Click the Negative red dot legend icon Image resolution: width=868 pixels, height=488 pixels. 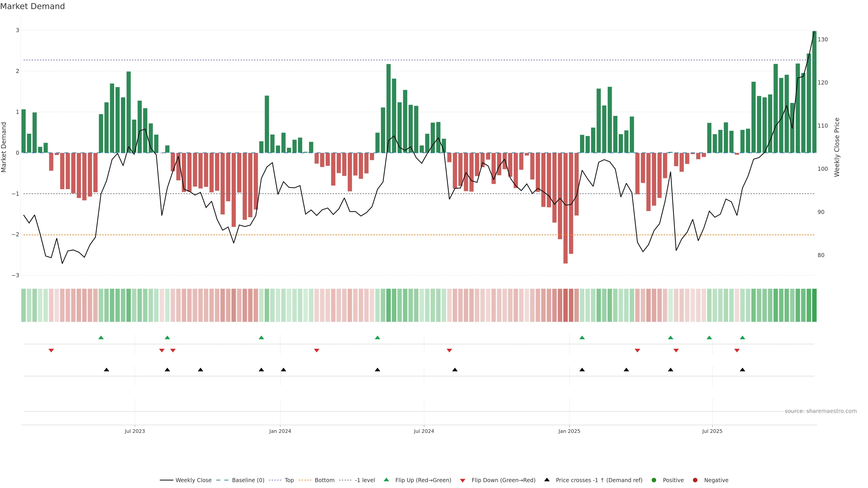(695, 480)
